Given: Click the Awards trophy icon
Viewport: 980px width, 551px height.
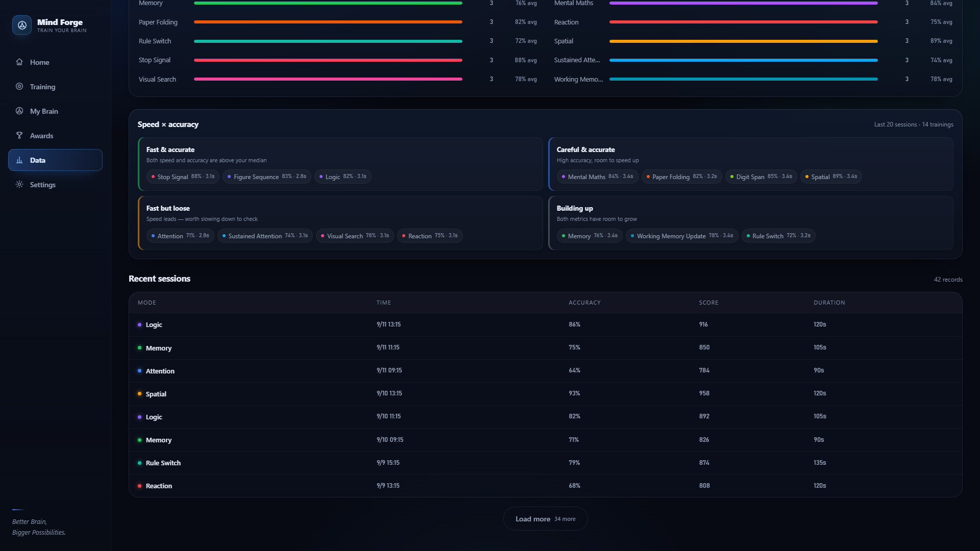Looking at the screenshot, I should (19, 135).
